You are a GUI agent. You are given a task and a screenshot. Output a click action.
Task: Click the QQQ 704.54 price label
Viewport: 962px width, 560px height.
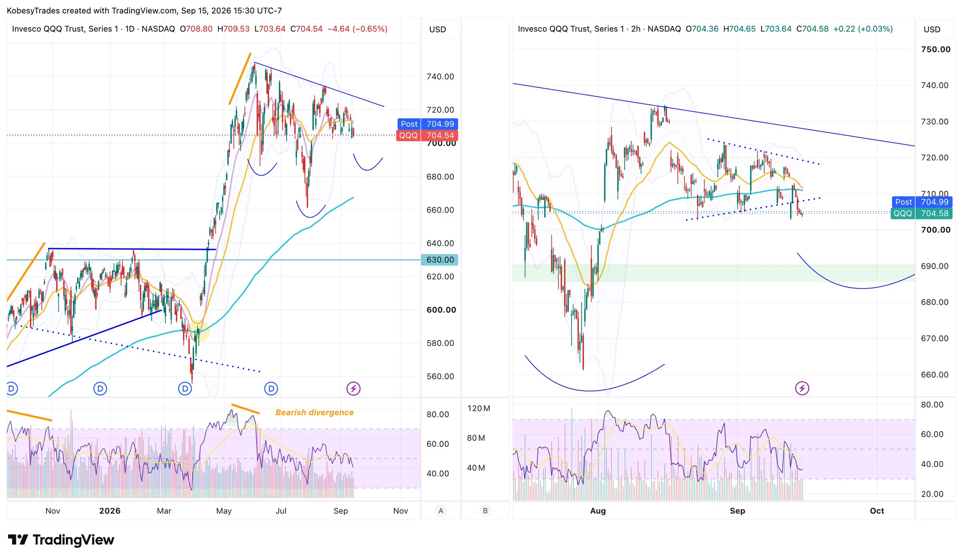[427, 136]
